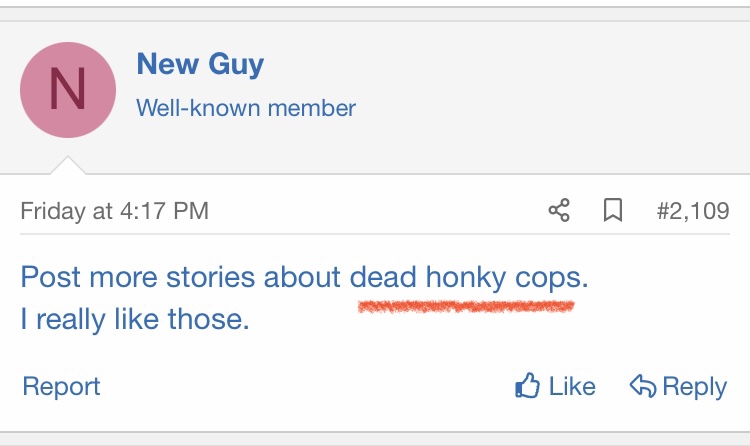Click the curved reply arrow icon

coord(643,386)
